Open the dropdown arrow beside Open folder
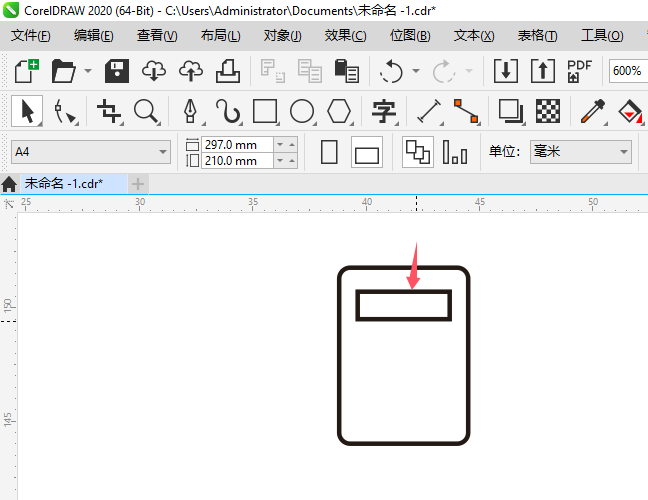 (x=88, y=71)
